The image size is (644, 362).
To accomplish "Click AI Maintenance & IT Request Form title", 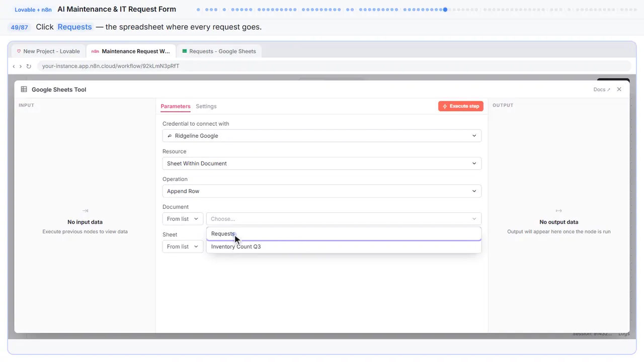I will (117, 9).
